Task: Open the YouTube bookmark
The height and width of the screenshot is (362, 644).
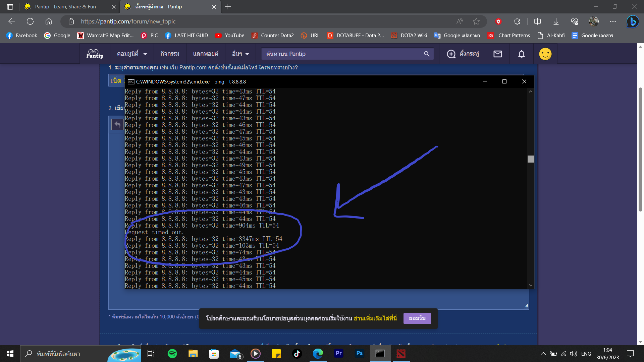Action: tap(230, 36)
